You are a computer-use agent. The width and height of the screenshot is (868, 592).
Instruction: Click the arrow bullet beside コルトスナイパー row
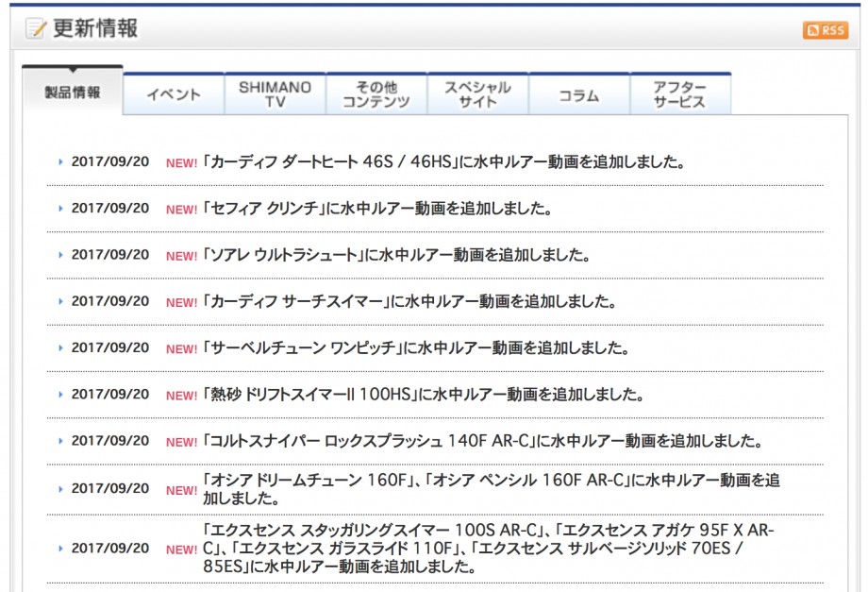coord(60,441)
